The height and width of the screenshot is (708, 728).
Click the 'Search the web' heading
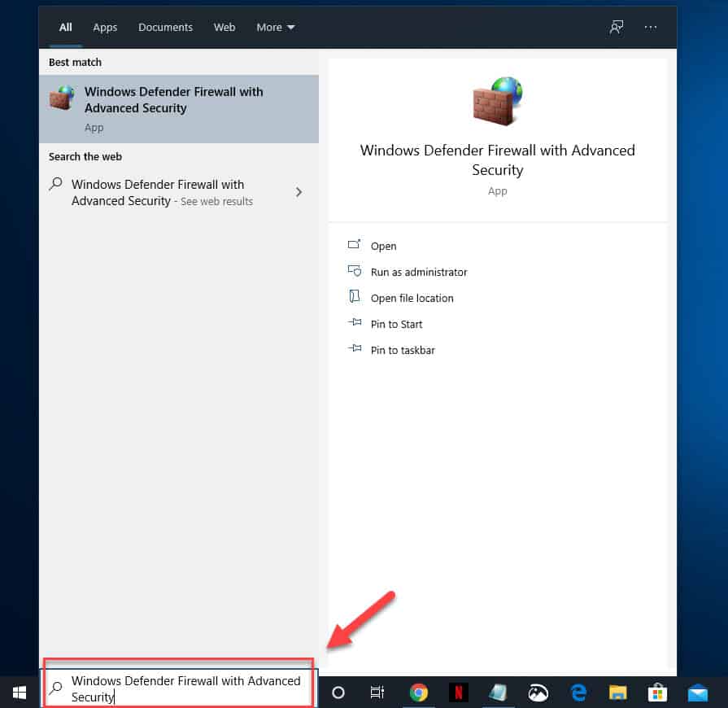coord(85,156)
